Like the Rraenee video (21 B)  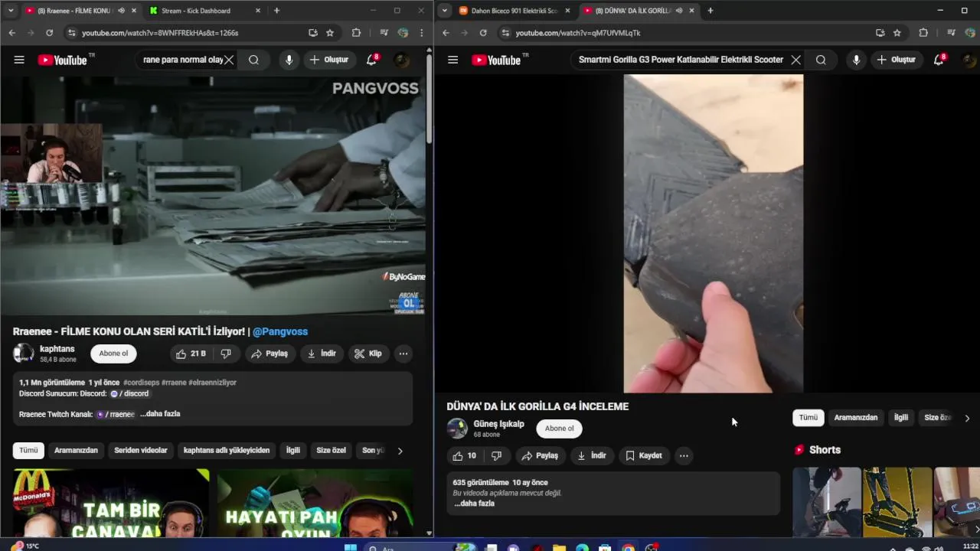pos(191,354)
